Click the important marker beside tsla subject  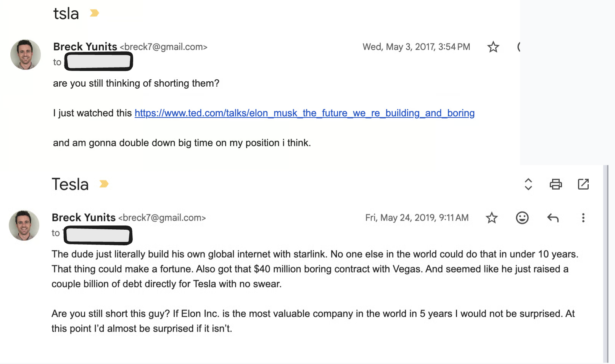94,13
